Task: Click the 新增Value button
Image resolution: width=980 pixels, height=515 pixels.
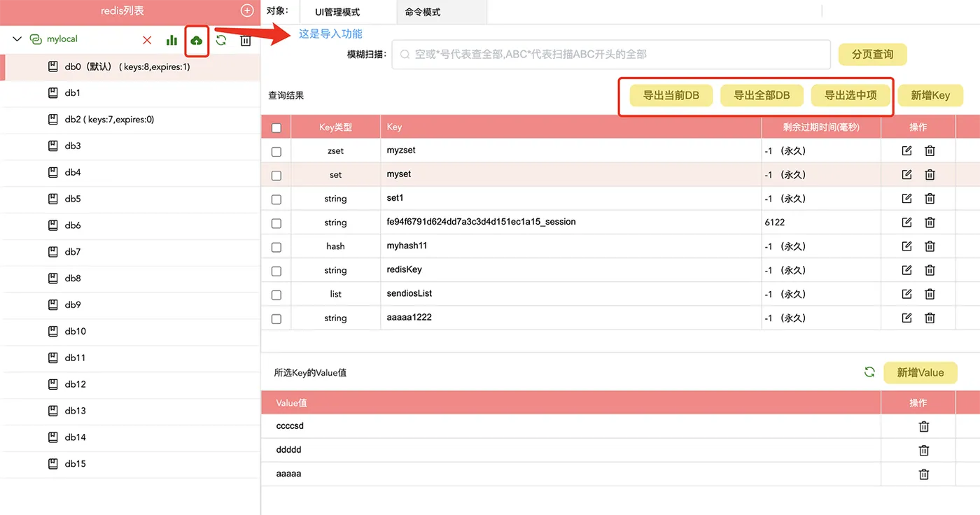Action: 920,372
